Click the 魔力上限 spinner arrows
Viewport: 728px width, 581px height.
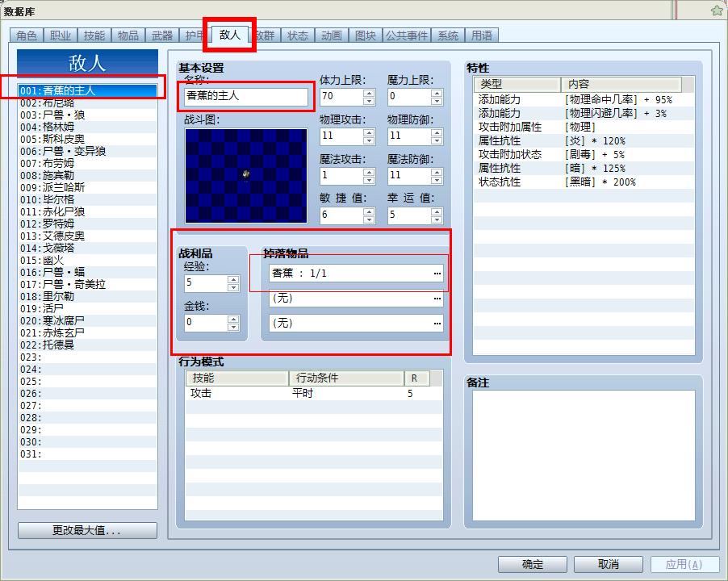point(437,97)
